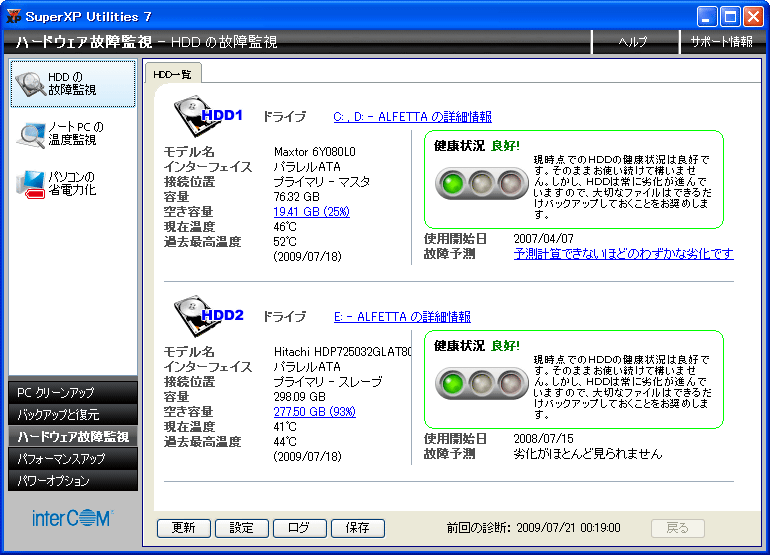Click 前回の診断 timestamp 2009/07/21 00:19:00
The image size is (770, 555).
[569, 528]
